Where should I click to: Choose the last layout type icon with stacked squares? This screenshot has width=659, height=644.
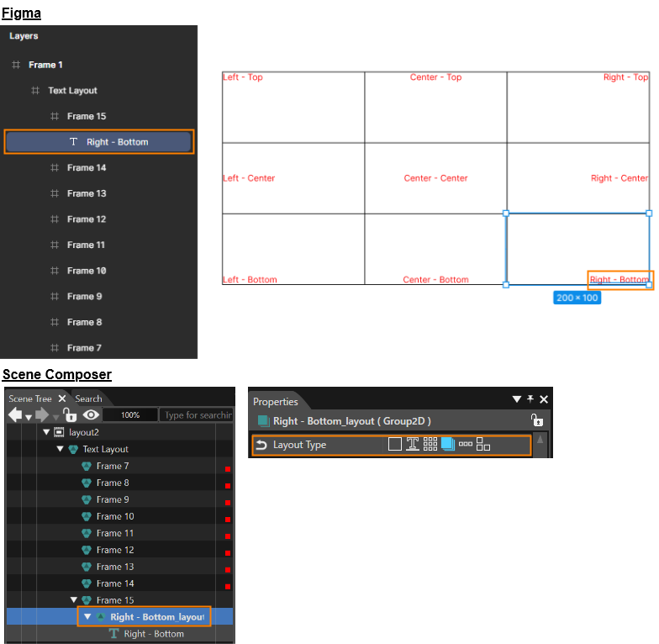pos(482,444)
